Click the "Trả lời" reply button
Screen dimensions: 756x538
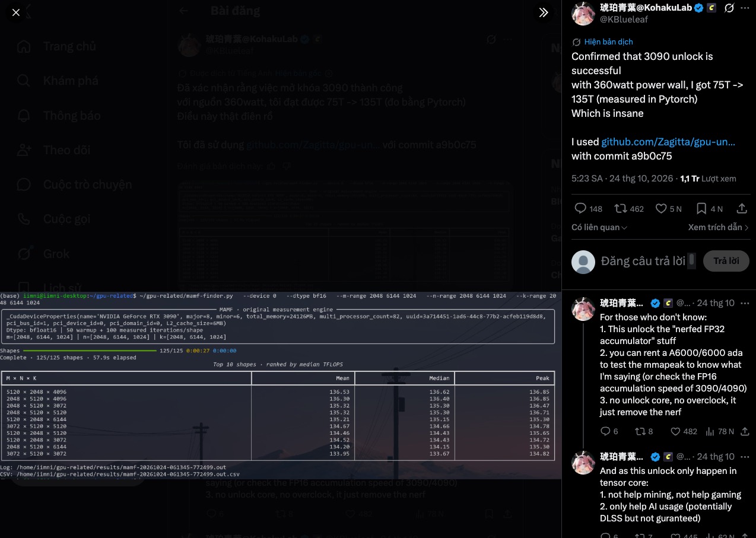click(726, 261)
